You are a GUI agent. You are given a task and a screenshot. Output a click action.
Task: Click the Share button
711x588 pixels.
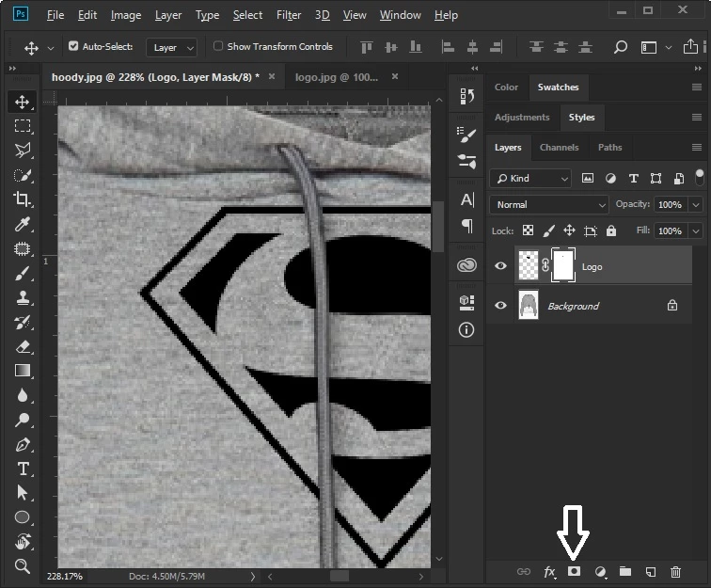(690, 46)
